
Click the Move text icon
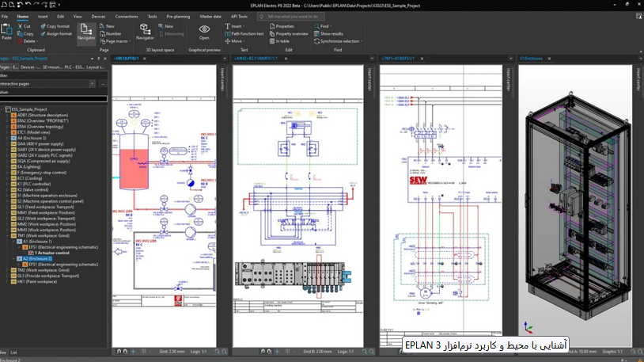coord(228,41)
